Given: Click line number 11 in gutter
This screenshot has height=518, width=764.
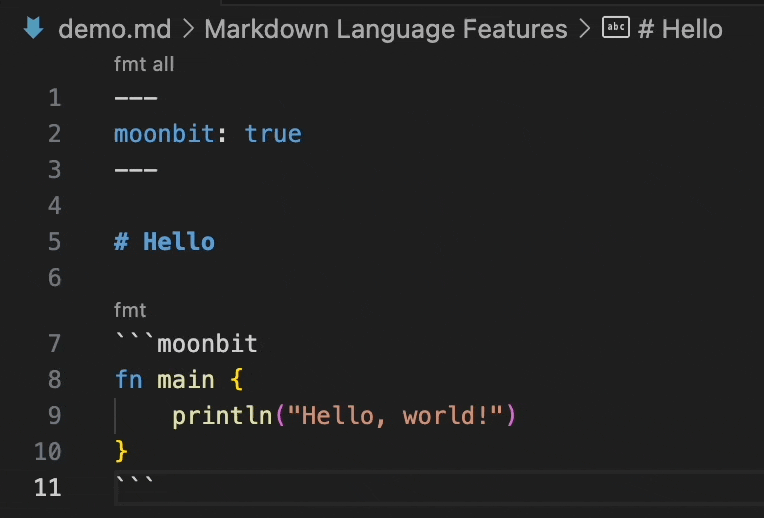Looking at the screenshot, I should (x=48, y=487).
